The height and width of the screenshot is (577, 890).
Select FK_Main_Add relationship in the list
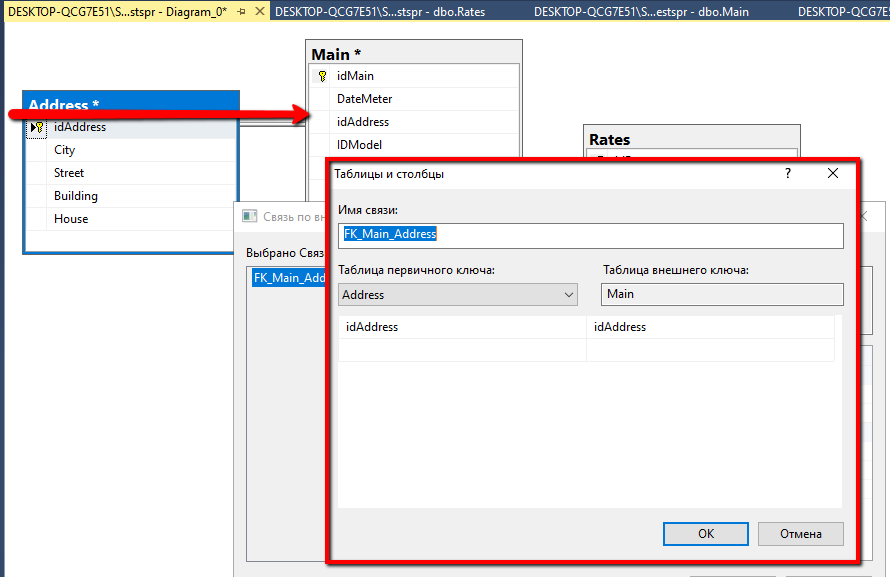[x=288, y=278]
